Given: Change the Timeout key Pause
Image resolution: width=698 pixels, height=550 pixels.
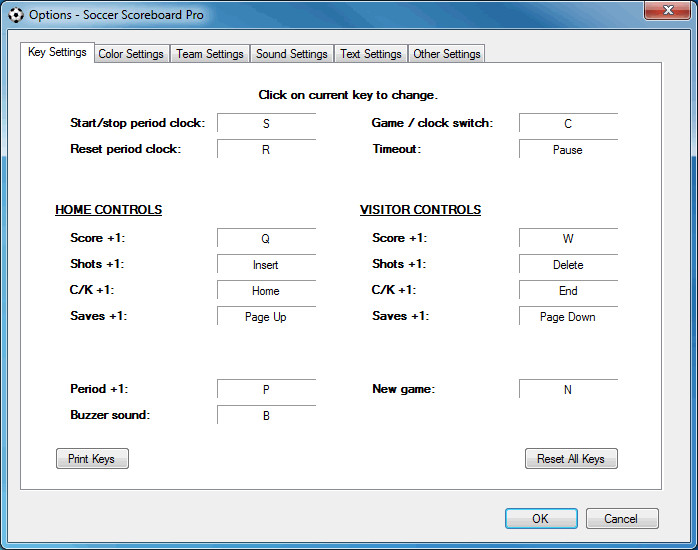Looking at the screenshot, I should [568, 149].
